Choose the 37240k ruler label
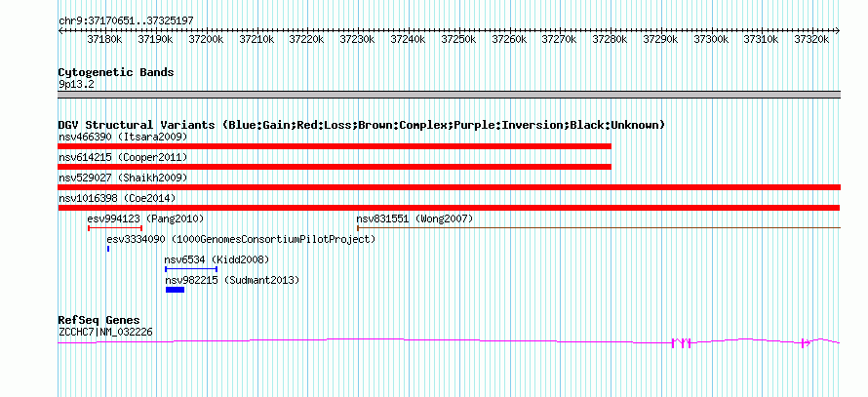The height and width of the screenshot is (397, 868). pyautogui.click(x=409, y=39)
